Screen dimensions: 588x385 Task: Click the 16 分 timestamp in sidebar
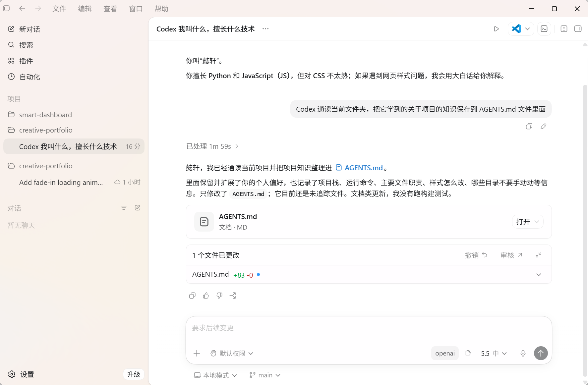point(133,146)
